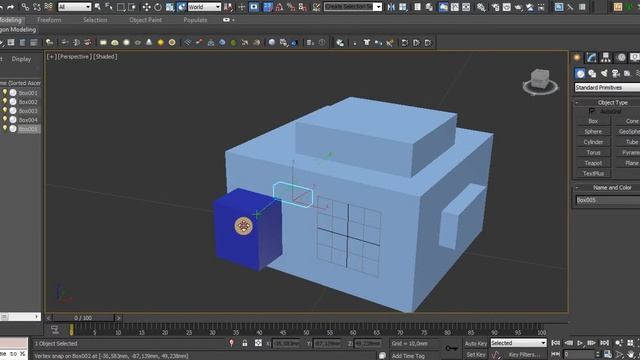Choose the Rectangular Selection Region tool

tap(121, 7)
